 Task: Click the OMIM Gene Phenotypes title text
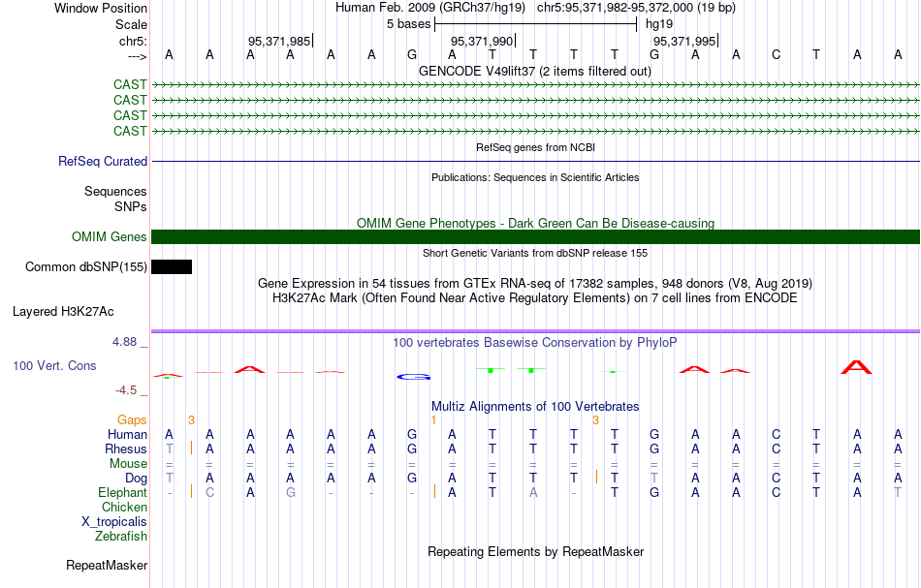535,224
